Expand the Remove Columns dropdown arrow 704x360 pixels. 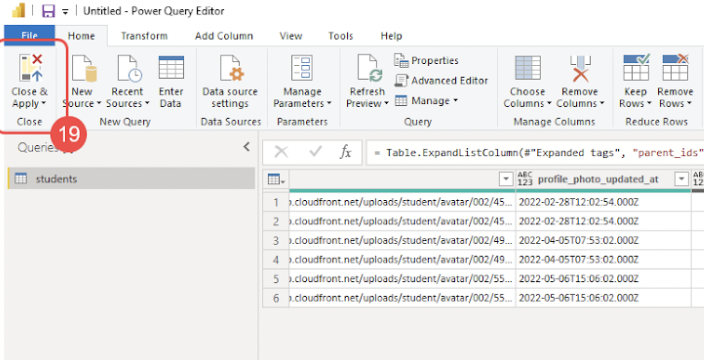pyautogui.click(x=602, y=104)
